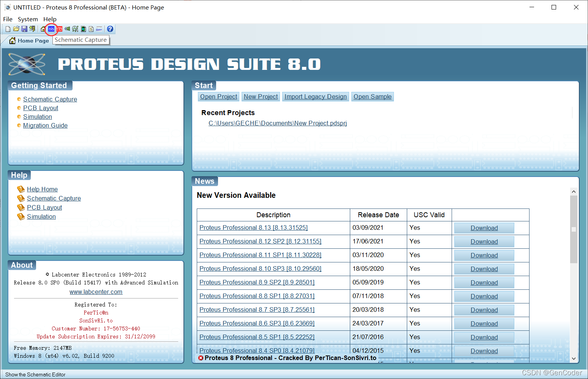The height and width of the screenshot is (379, 588).
Task: Click the Description column header
Action: click(x=273, y=215)
